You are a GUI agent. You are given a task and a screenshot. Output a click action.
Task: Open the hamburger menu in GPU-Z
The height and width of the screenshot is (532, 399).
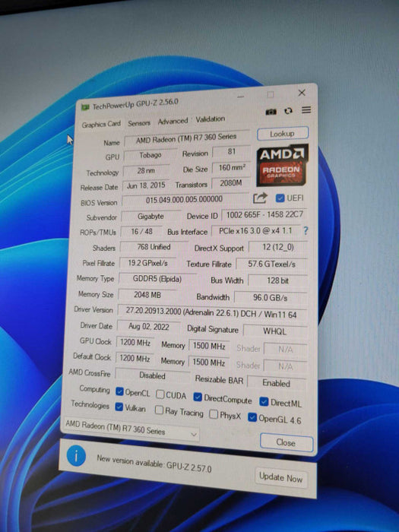(306, 110)
